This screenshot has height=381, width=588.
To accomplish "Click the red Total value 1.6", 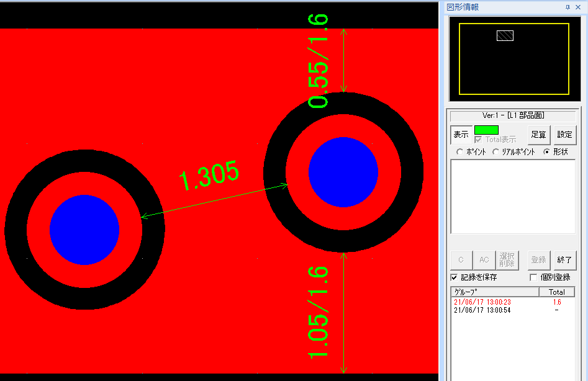I will 557,302.
